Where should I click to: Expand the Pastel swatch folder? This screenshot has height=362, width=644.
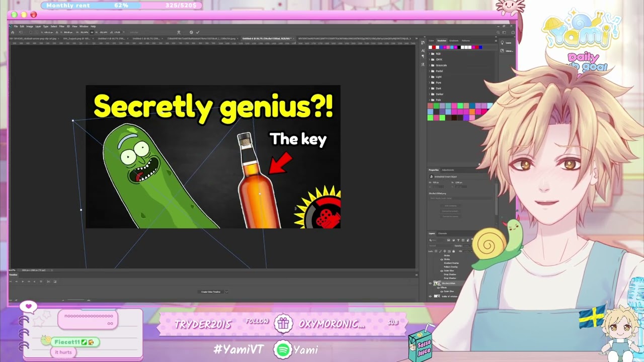pos(429,71)
